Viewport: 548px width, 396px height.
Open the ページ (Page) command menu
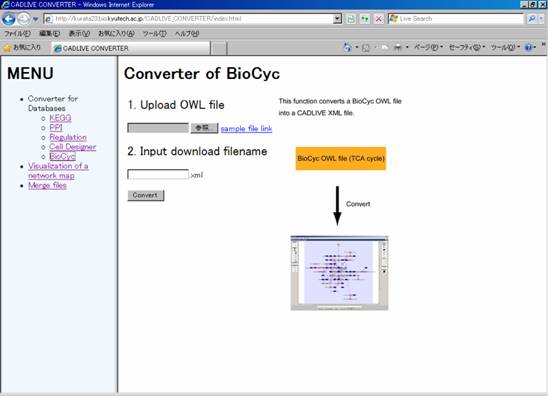point(428,47)
